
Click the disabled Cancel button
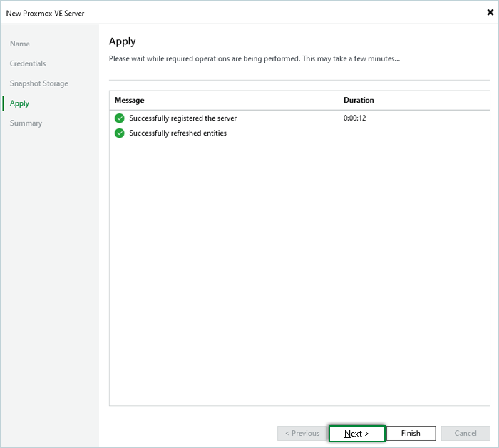465,433
